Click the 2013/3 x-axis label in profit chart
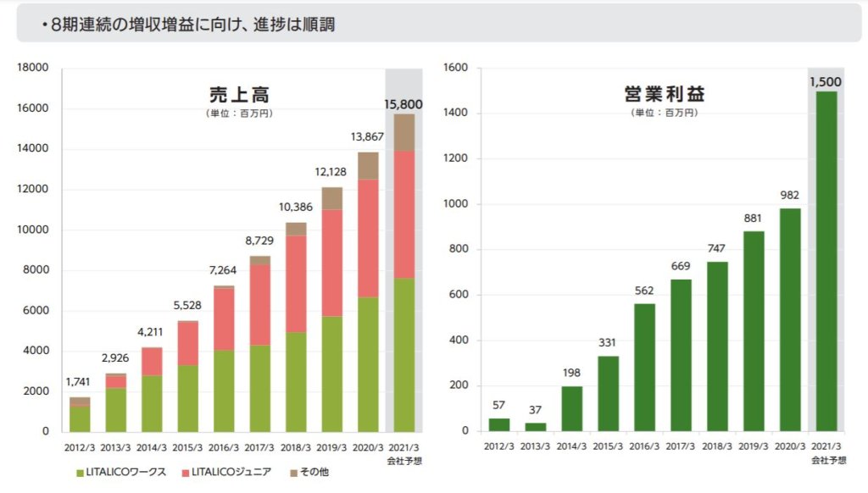The width and height of the screenshot is (868, 493). (536, 446)
